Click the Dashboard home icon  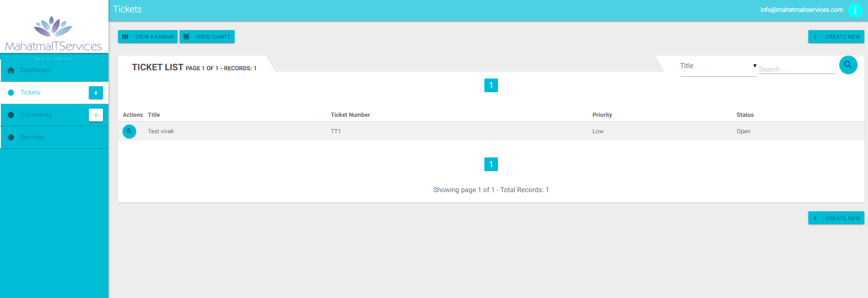(x=11, y=70)
